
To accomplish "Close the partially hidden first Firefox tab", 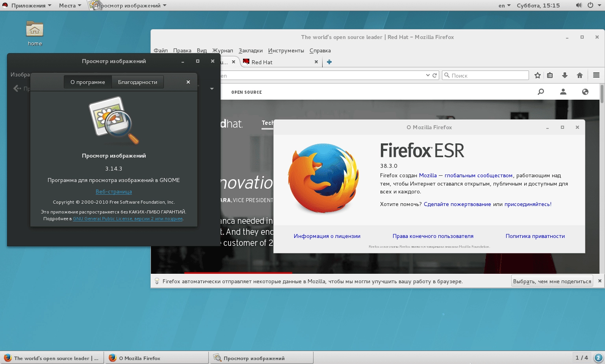I will pyautogui.click(x=234, y=62).
